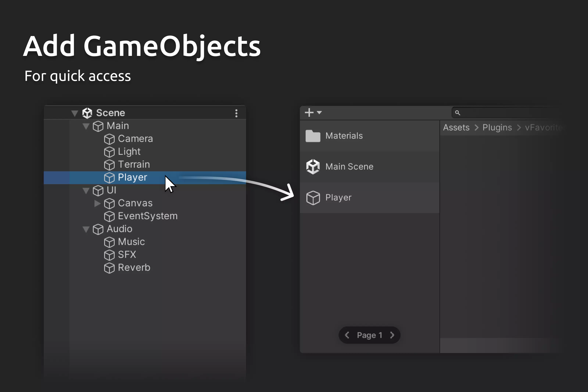Viewport: 588px width, 392px height.
Task: Click the Assets breadcrumb link
Action: pyautogui.click(x=456, y=127)
